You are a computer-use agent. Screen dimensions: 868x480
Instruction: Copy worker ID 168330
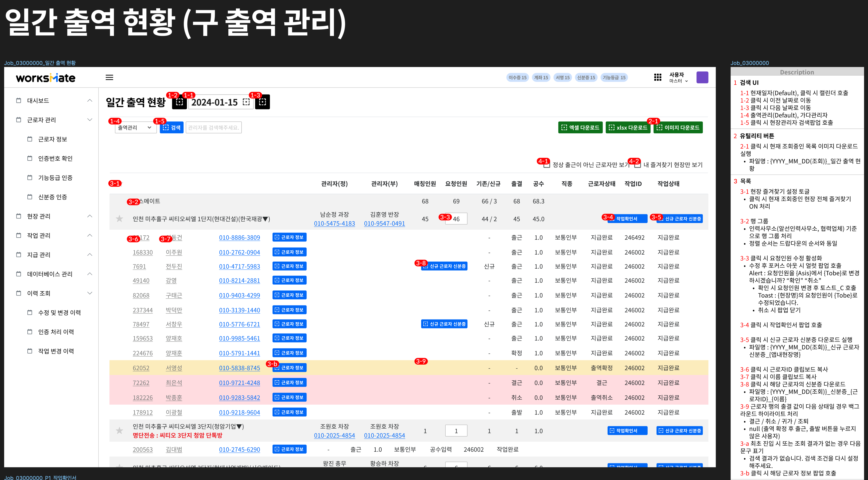tap(143, 252)
